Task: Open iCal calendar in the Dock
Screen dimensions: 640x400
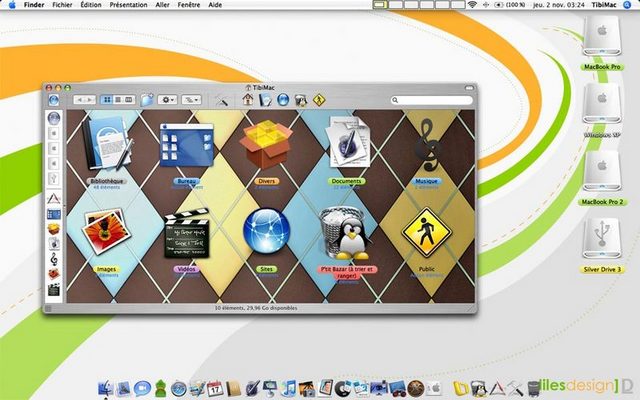Action: pos(215,388)
